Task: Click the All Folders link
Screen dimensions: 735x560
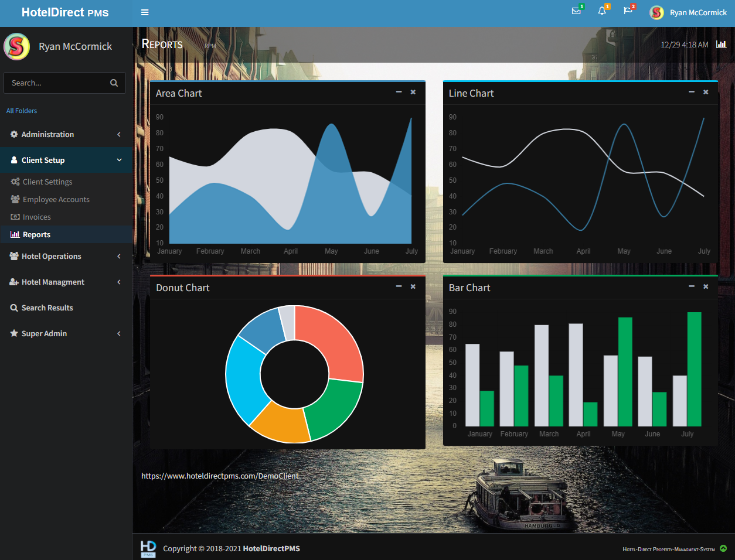Action: click(22, 111)
